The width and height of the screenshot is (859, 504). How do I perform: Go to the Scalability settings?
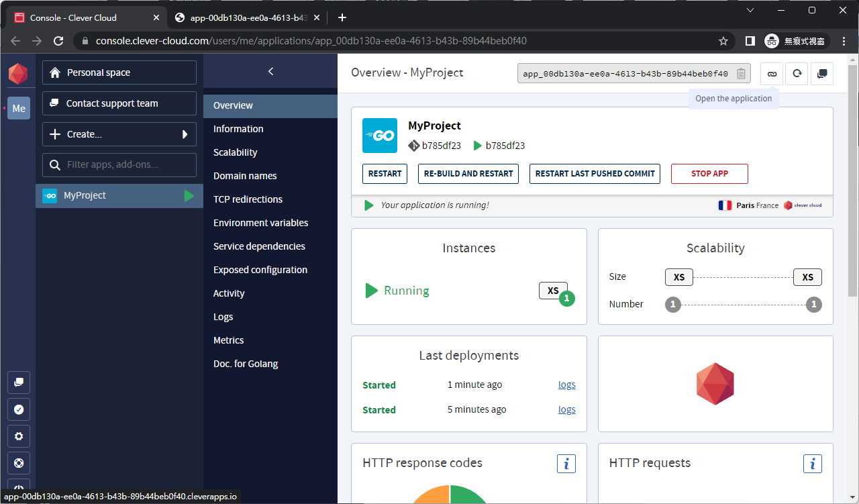pos(270,152)
